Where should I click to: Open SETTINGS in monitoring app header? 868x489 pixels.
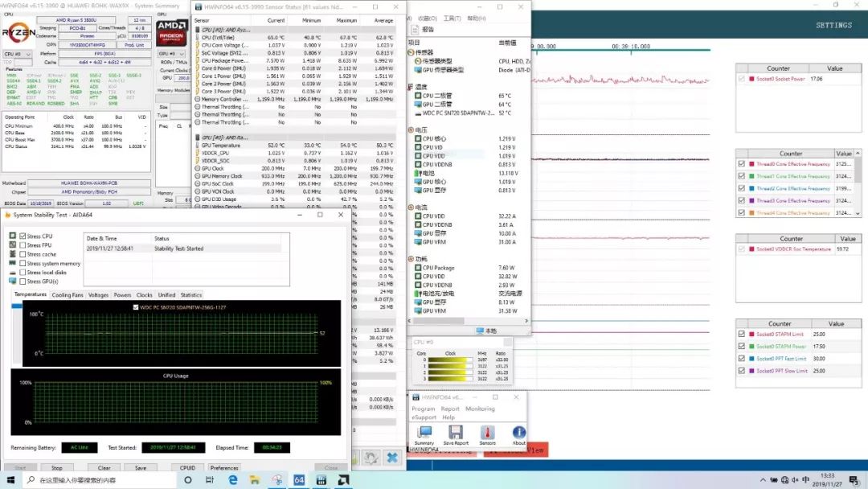tap(833, 26)
